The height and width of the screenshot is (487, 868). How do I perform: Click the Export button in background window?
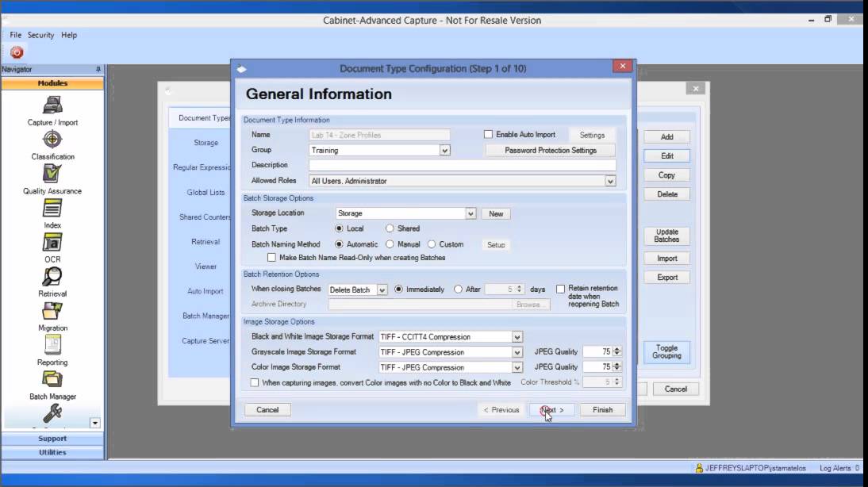(667, 278)
